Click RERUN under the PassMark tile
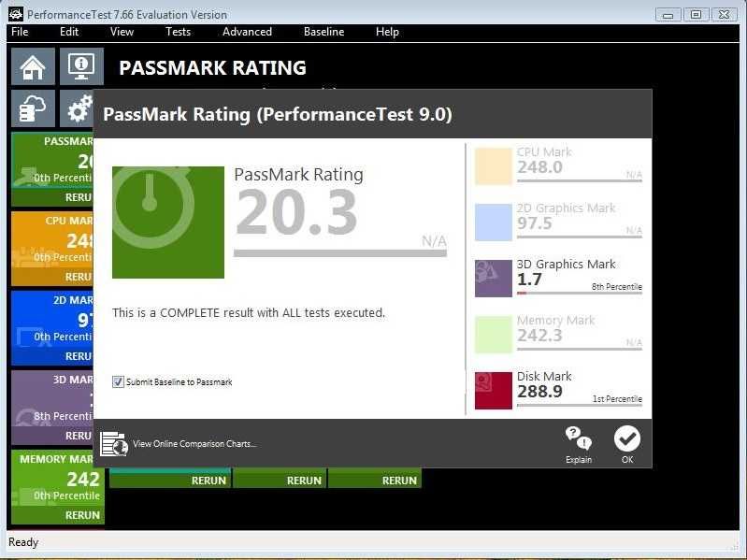Image resolution: width=747 pixels, height=560 pixels. click(52, 197)
